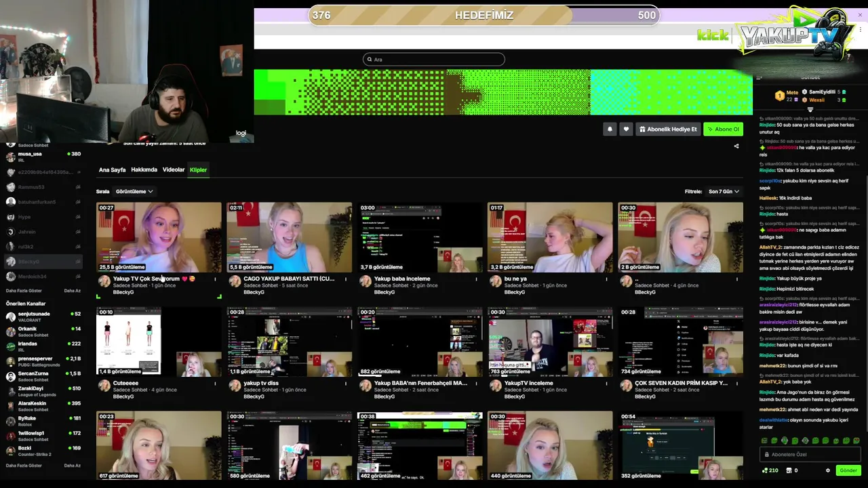Image resolution: width=868 pixels, height=488 pixels.
Task: Show fewer followed channels via Daha Az
Action: click(x=72, y=291)
